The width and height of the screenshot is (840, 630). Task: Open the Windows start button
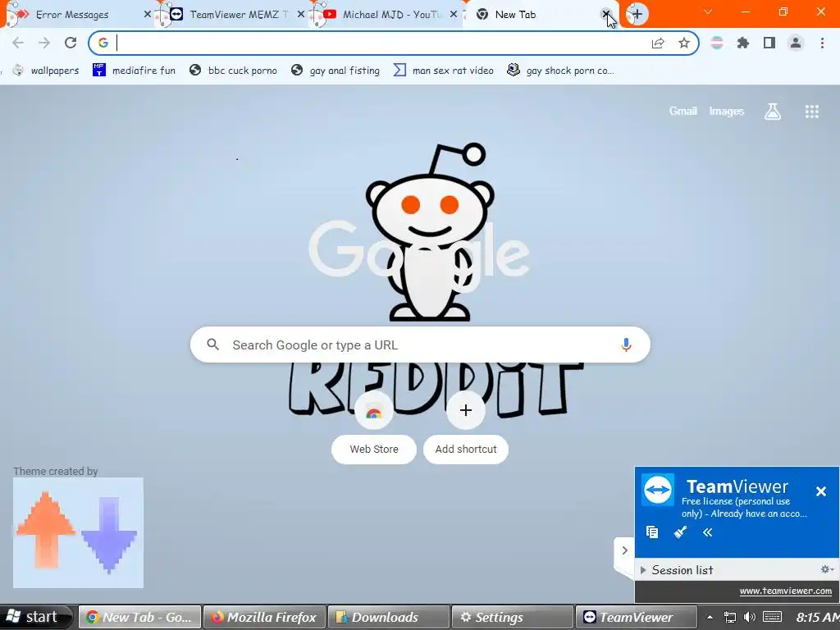[x=35, y=617]
